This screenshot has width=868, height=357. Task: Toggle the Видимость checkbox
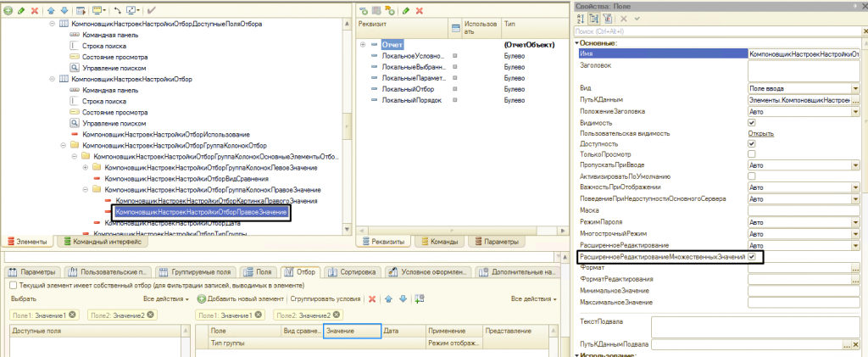(x=751, y=122)
